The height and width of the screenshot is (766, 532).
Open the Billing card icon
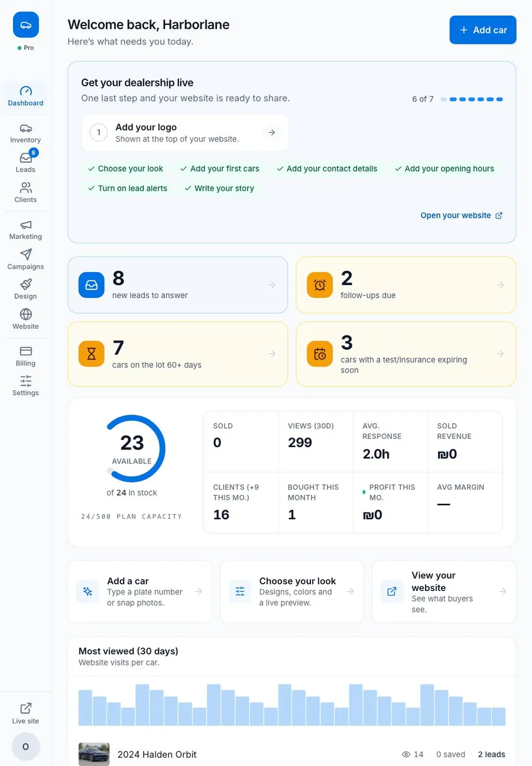click(x=25, y=351)
